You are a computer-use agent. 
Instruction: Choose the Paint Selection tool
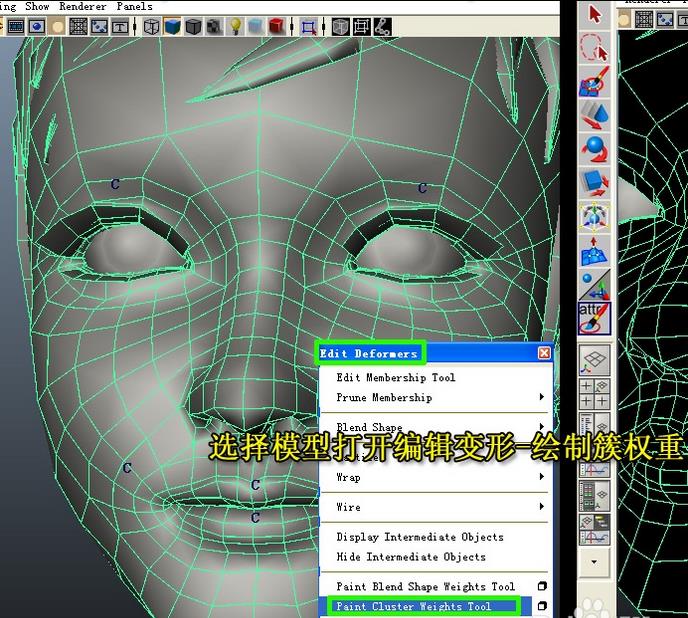pos(595,81)
